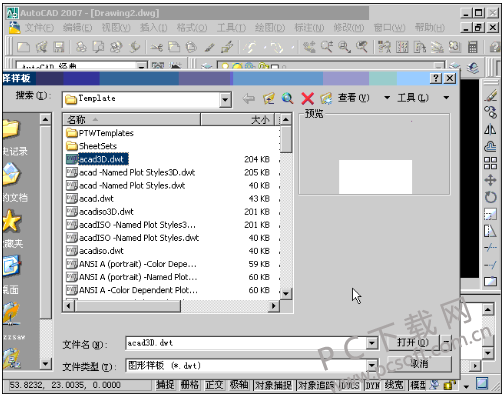Image resolution: width=504 pixels, height=395 pixels.
Task: Open the Insert menu in menu bar
Action: pos(154,28)
